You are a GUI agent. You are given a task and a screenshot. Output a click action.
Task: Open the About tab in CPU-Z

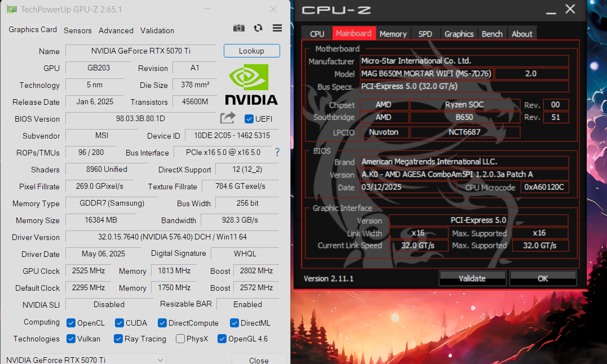(522, 34)
